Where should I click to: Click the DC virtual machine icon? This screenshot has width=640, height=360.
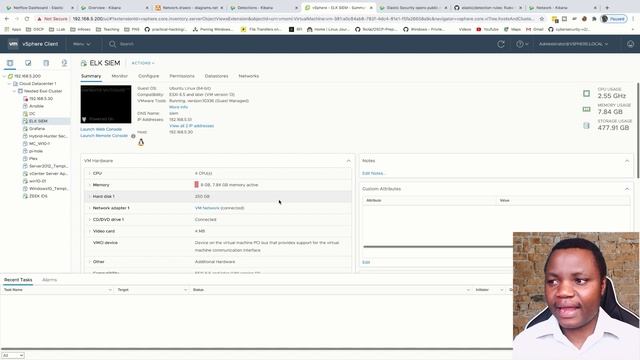tap(25, 113)
